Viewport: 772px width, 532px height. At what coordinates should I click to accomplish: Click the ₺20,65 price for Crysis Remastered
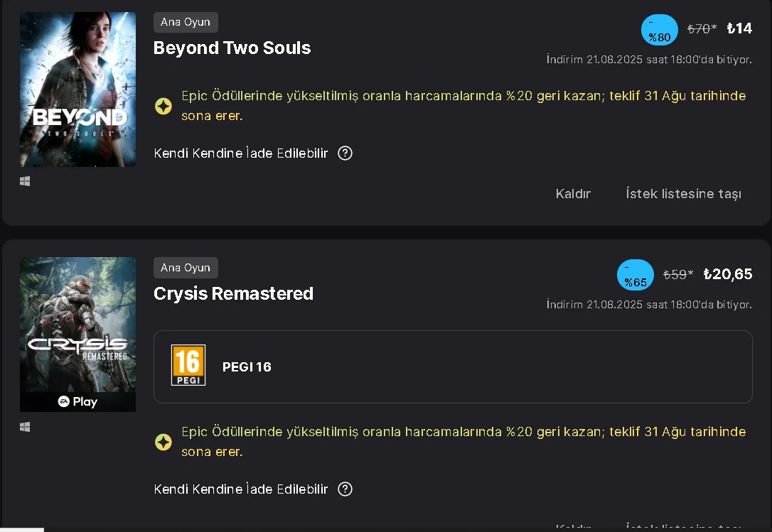click(x=727, y=274)
